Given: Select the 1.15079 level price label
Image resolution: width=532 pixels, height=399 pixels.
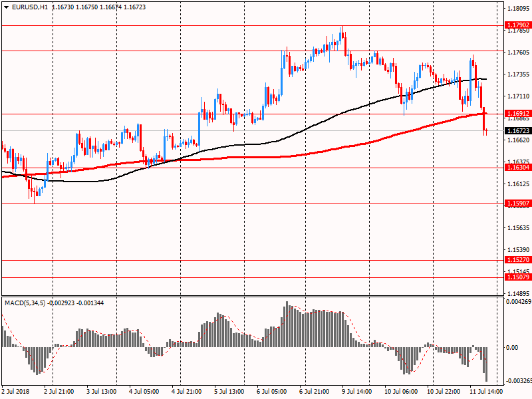Looking at the screenshot, I should pyautogui.click(x=517, y=277).
